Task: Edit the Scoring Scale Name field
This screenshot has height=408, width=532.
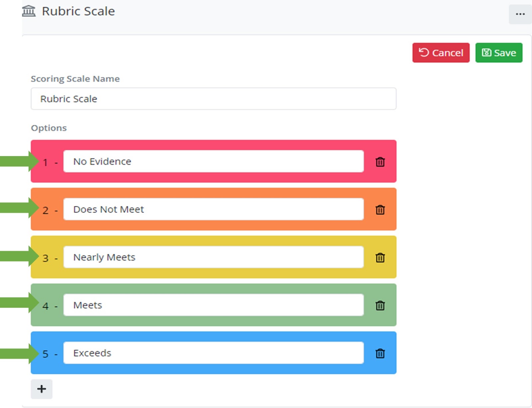Action: [x=213, y=99]
